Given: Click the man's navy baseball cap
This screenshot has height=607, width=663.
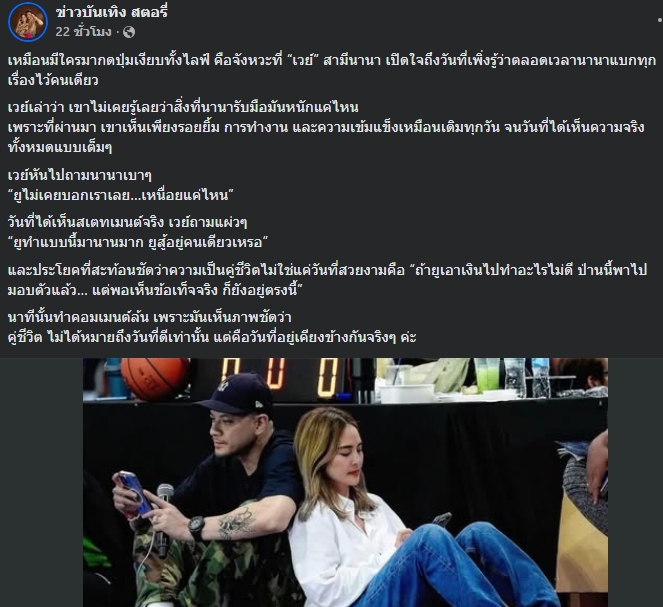Looking at the screenshot, I should click(236, 394).
